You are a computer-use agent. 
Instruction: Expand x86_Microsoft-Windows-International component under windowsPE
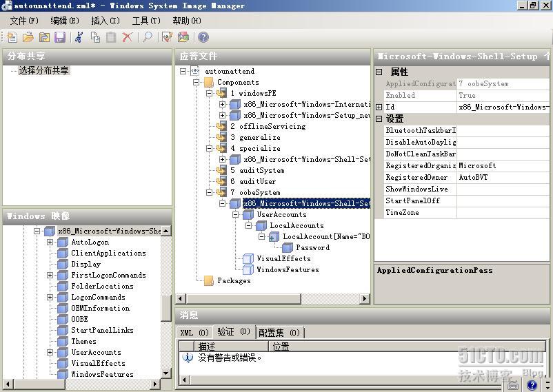(222, 104)
